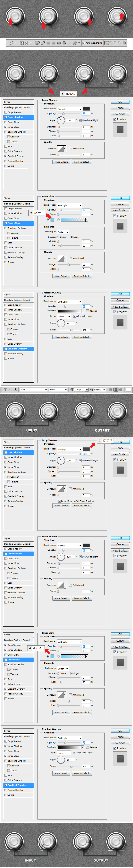Pick the Ellipse shape tool icon
The image size is (133, 868).
59,43
